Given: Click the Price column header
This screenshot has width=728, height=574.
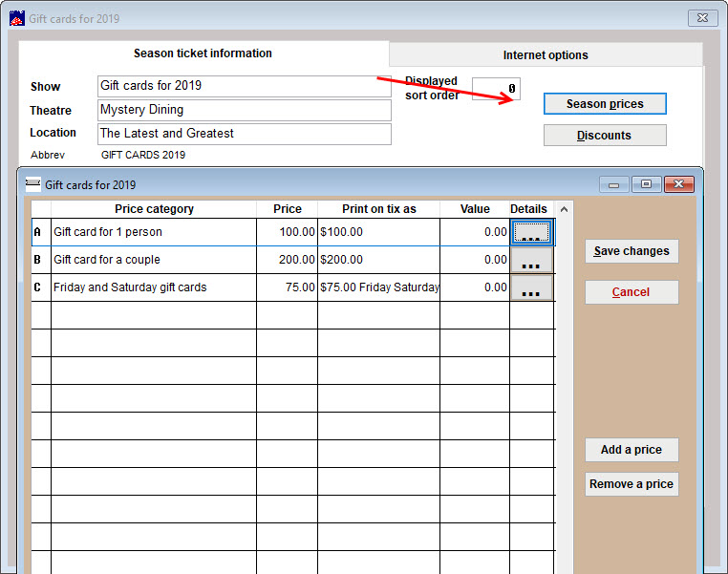Looking at the screenshot, I should [x=287, y=209].
